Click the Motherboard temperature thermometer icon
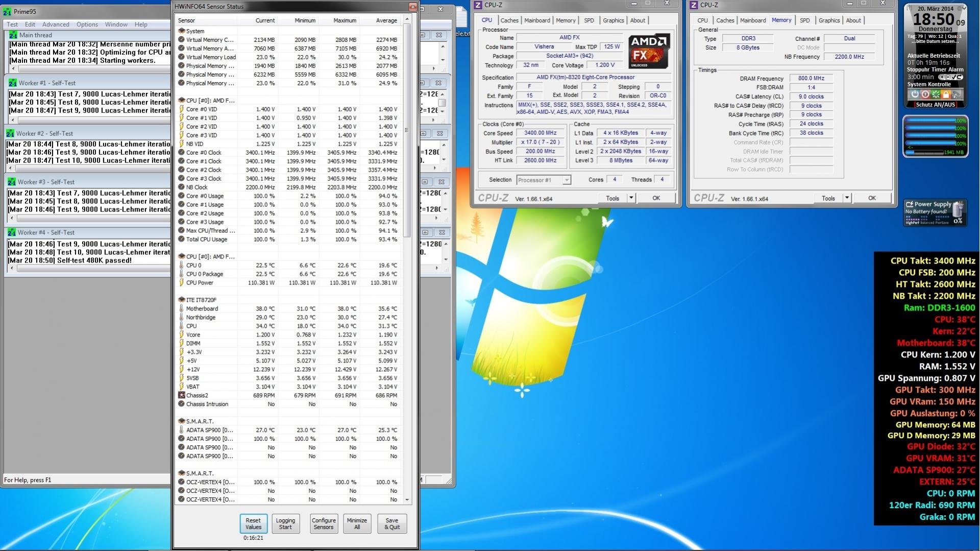Viewport: 980px width, 551px height. [181, 308]
